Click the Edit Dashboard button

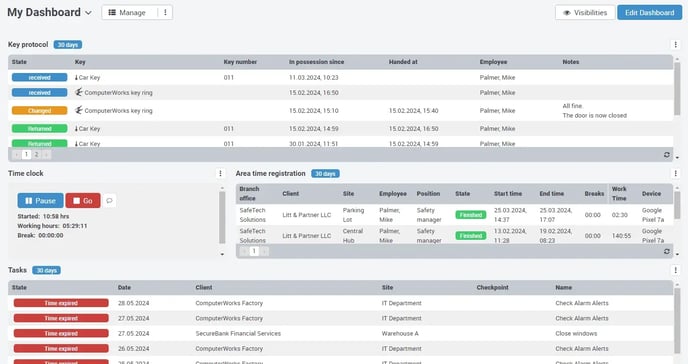point(649,13)
